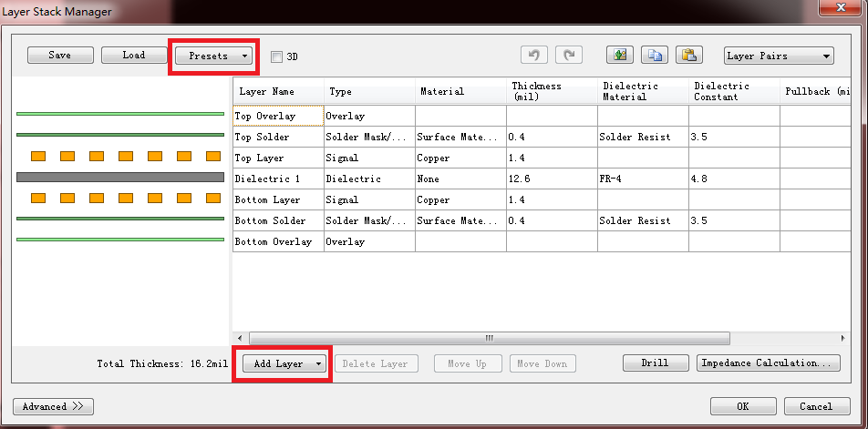Click the scrollbar left arrow
868x429 pixels.
pyautogui.click(x=240, y=338)
